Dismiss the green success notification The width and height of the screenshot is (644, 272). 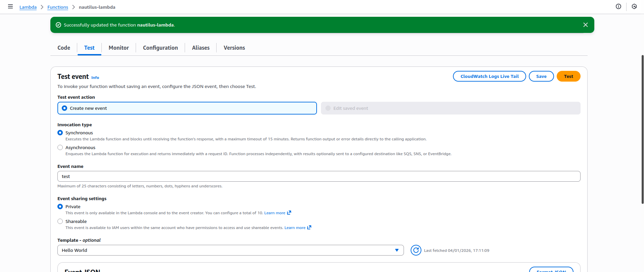click(585, 25)
